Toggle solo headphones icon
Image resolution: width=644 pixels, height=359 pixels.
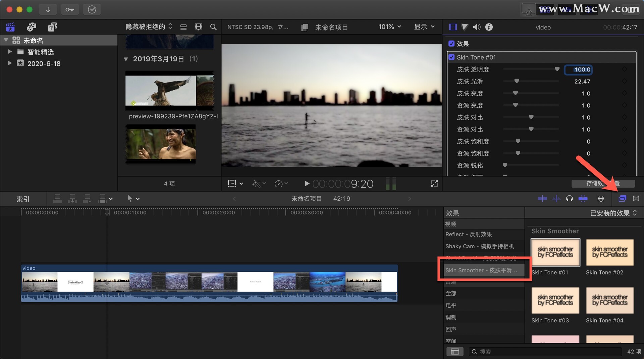click(x=569, y=199)
